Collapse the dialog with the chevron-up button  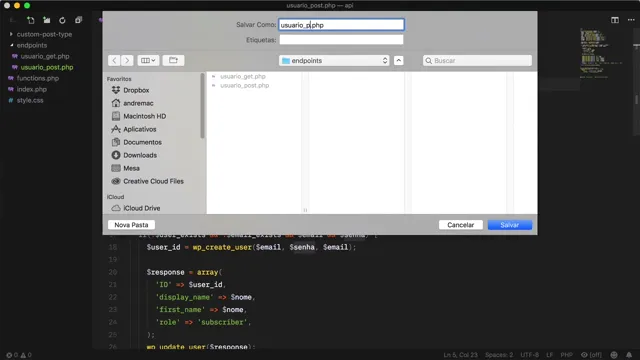pyautogui.click(x=399, y=60)
